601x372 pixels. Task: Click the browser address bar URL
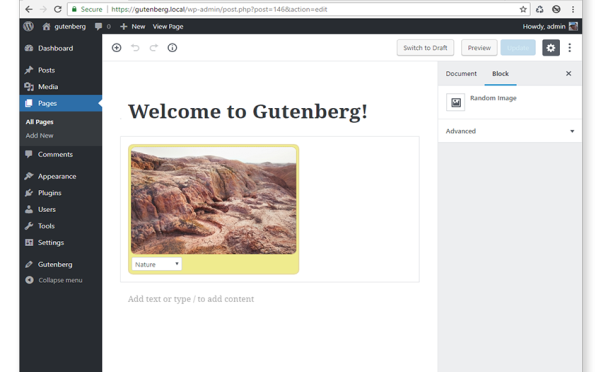coord(219,9)
